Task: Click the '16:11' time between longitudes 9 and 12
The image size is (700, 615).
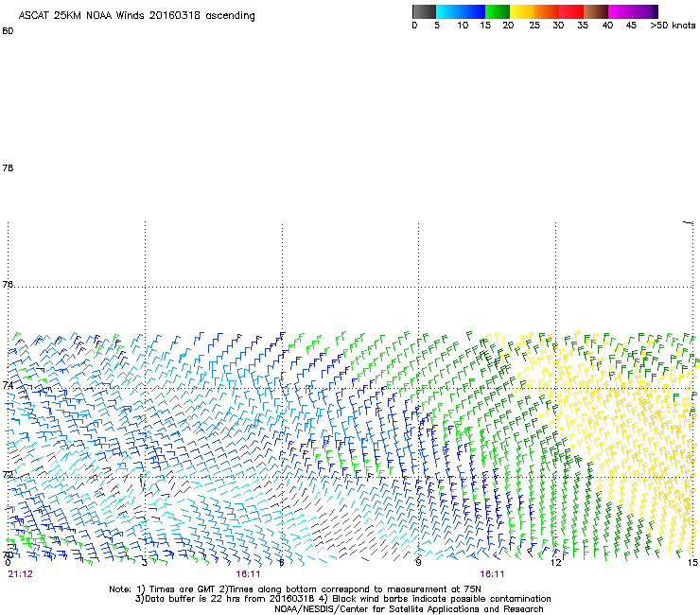Action: (492, 574)
